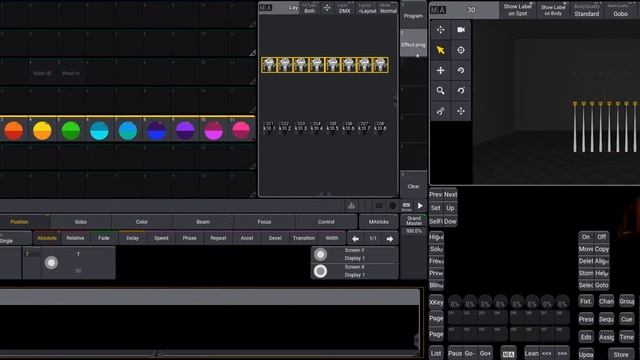Toggle Show Label on Spot
640x360 pixels.
[517, 10]
